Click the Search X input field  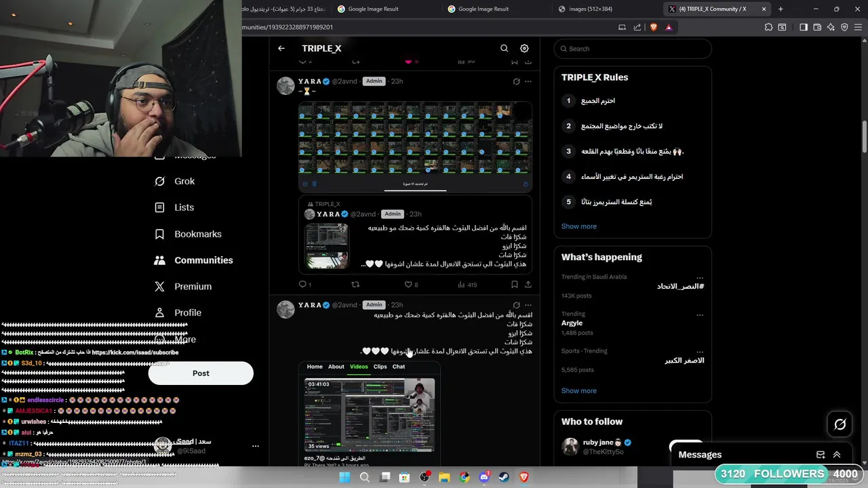(x=633, y=49)
